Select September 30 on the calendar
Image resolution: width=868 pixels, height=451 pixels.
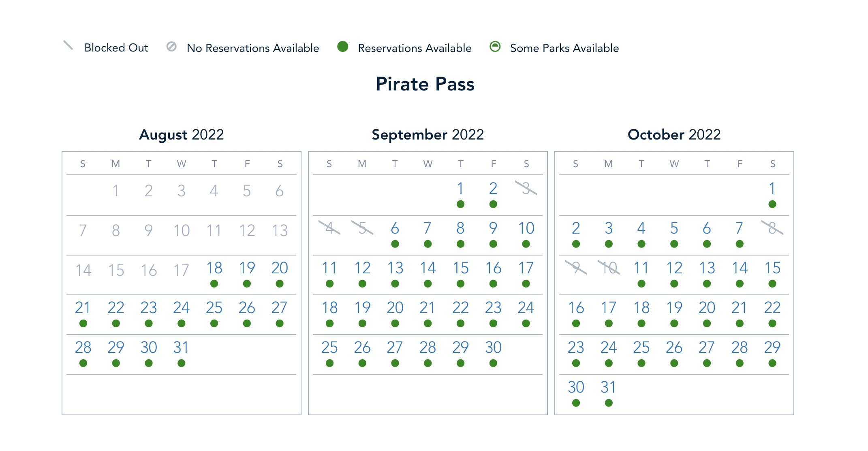tap(493, 348)
